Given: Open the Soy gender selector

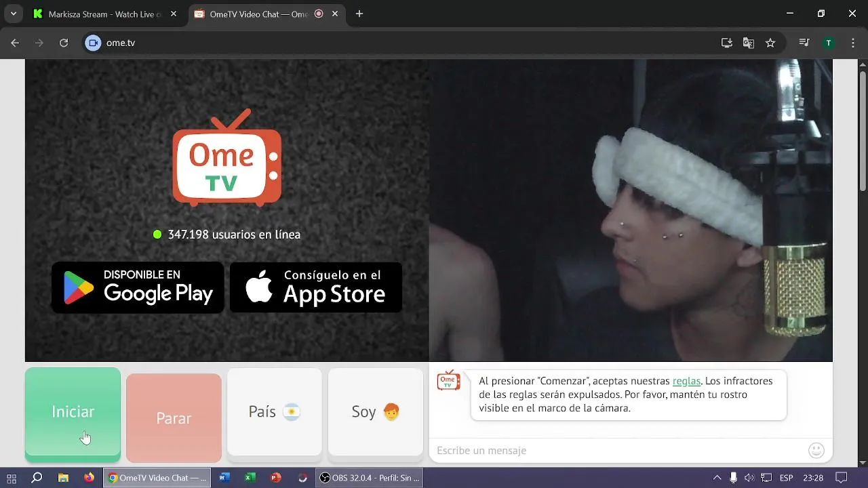Looking at the screenshot, I should tap(376, 412).
